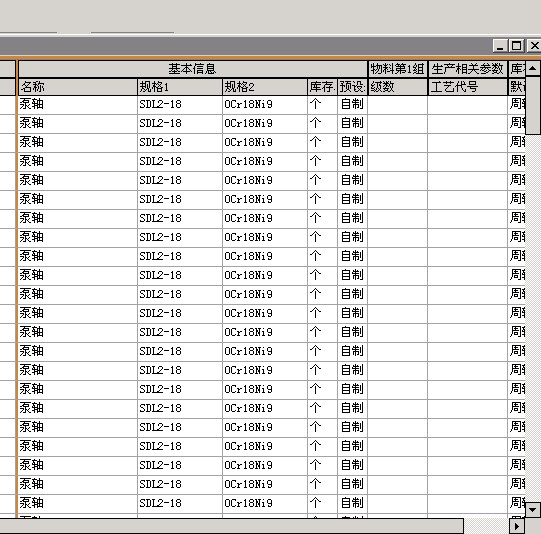Select the first row 自制 cell
This screenshot has width=541, height=534.
[352, 104]
